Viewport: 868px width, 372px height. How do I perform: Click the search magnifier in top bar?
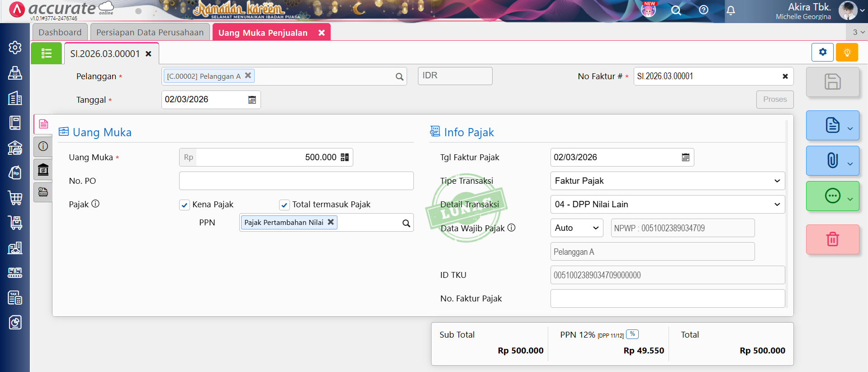676,10
